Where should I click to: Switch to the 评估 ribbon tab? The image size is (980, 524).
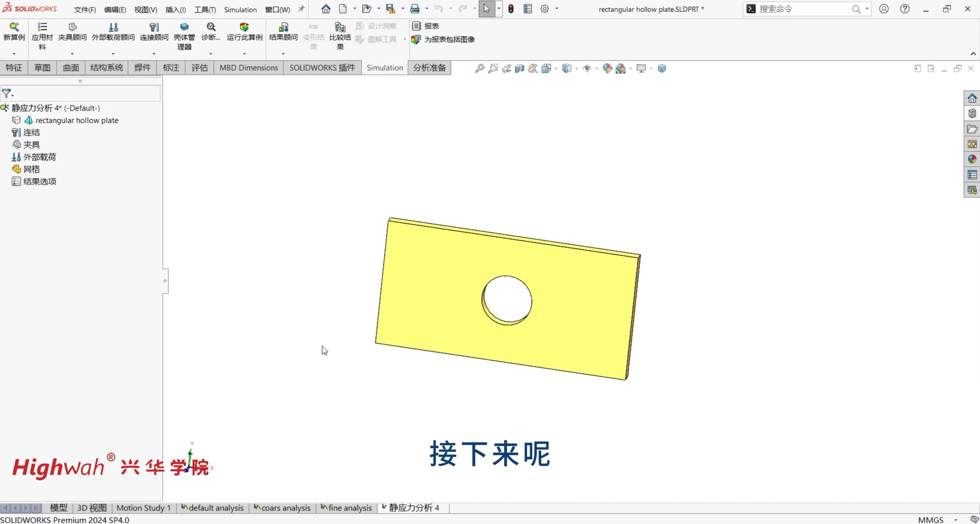click(x=199, y=68)
